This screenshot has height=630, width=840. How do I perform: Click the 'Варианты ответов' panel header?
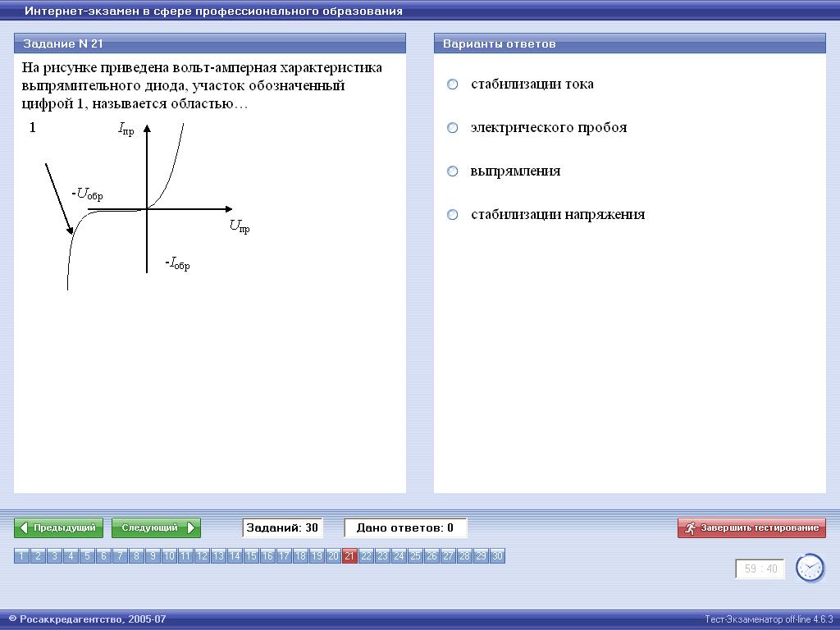629,43
